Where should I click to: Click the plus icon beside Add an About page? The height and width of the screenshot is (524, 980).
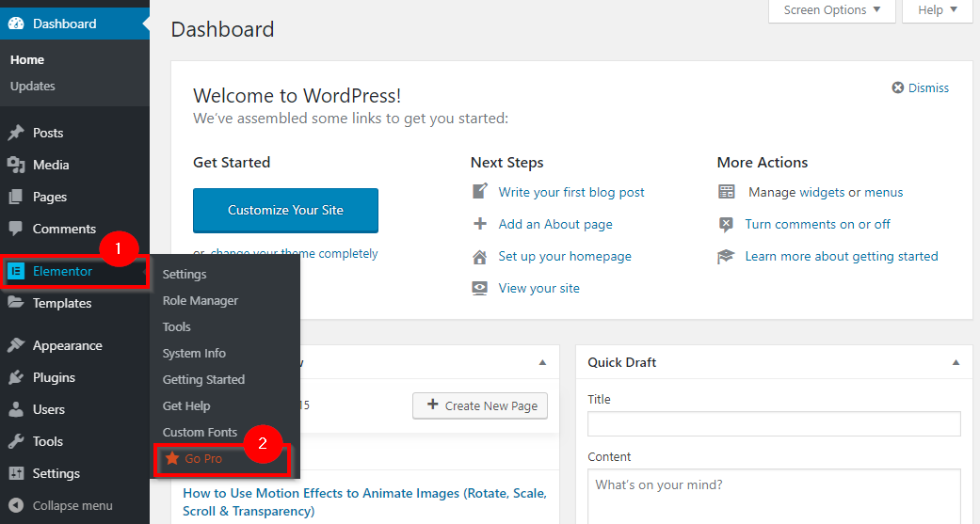(x=479, y=224)
